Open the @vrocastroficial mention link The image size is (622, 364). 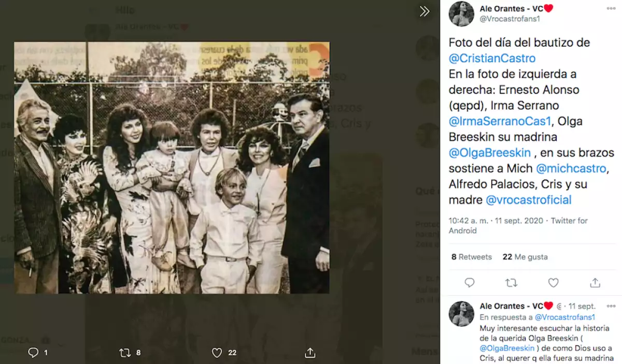pyautogui.click(x=528, y=200)
